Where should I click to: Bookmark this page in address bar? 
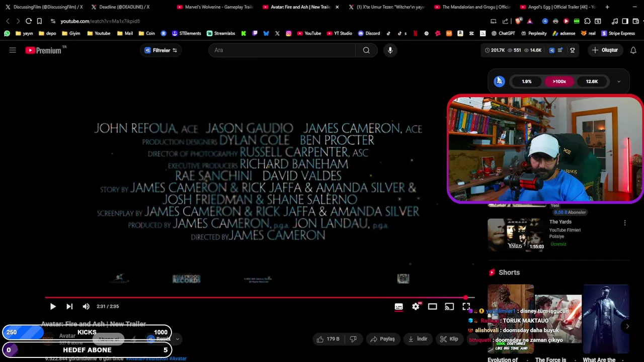pos(39,21)
